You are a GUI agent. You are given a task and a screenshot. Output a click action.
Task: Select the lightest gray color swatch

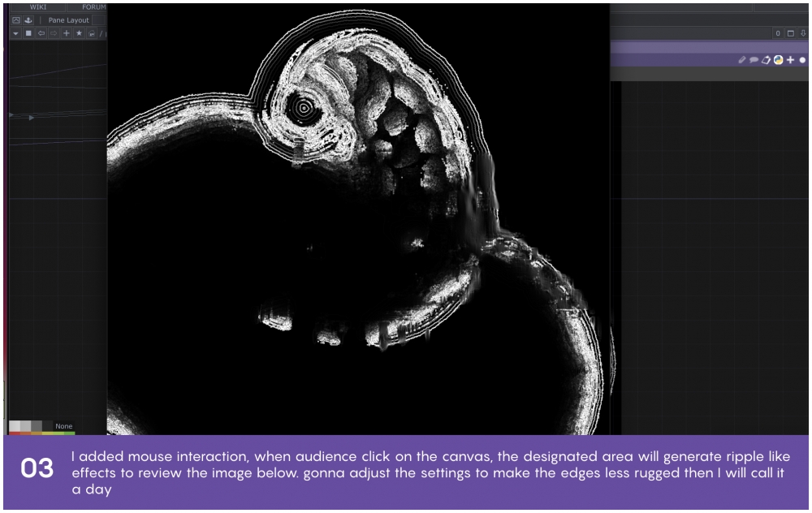tap(15, 426)
